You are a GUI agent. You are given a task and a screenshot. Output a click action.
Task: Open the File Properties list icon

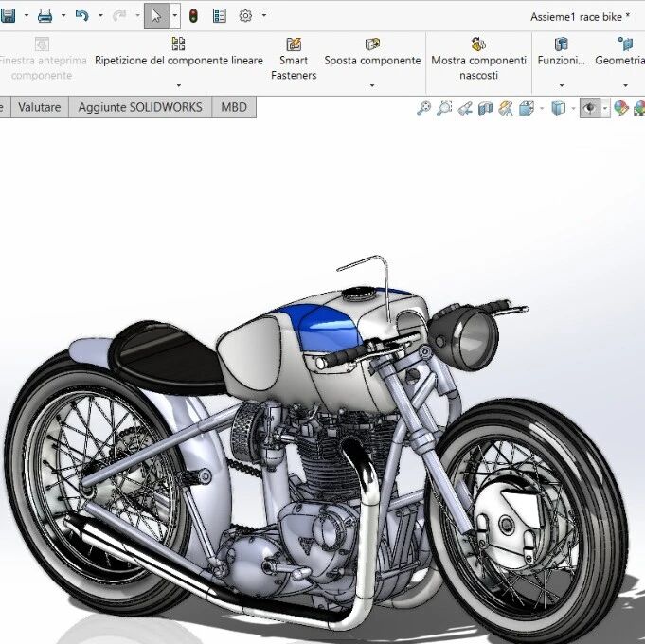220,16
